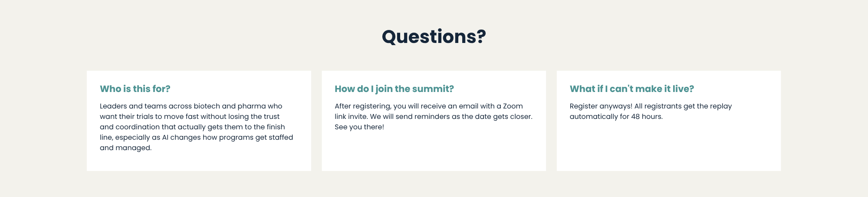Click "What if I can't make it live?" title

click(631, 89)
